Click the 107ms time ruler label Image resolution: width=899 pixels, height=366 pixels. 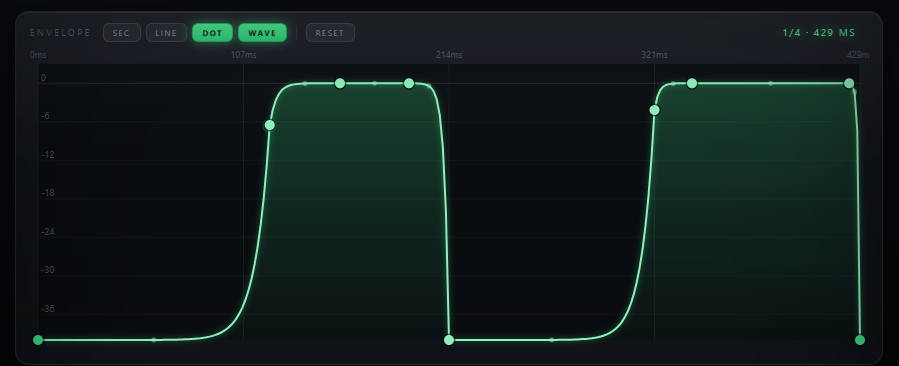pos(244,55)
